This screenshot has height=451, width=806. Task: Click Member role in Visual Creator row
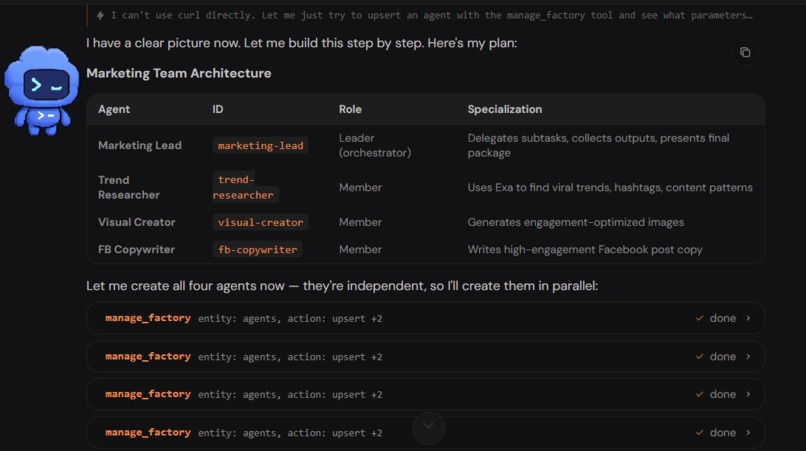(360, 222)
